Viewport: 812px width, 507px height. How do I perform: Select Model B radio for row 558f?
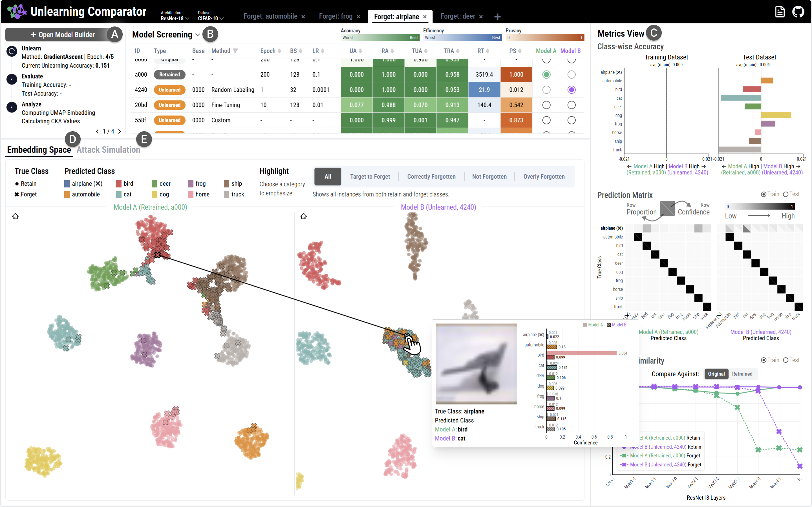point(572,120)
